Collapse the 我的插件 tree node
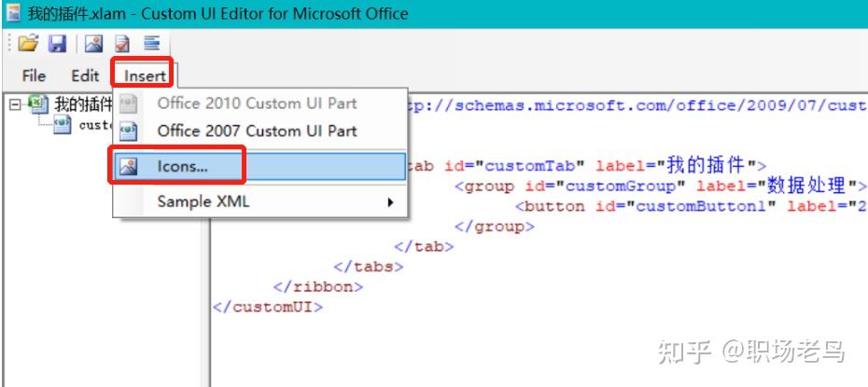Viewport: 868px width, 387px height. point(14,104)
